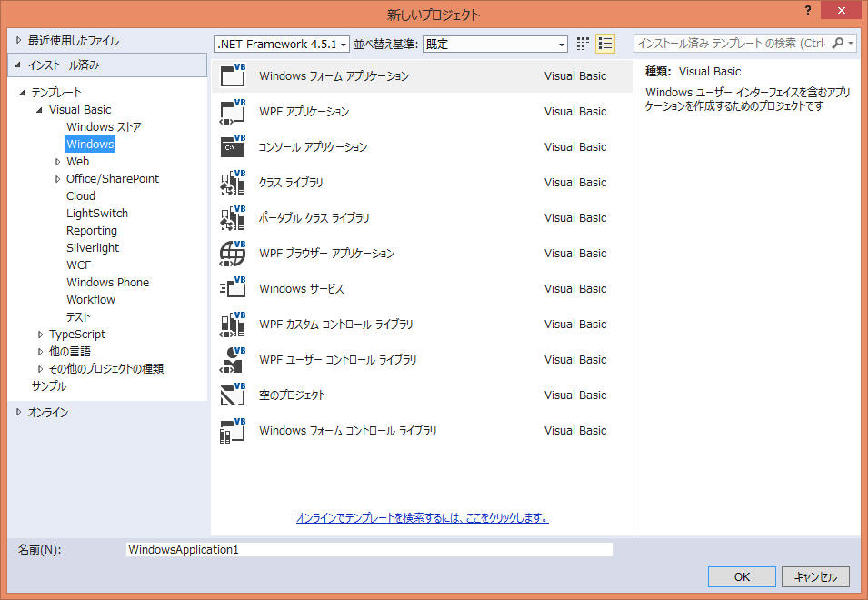Select WCF in the template tree
Screen dimensions: 868x600
click(78, 265)
